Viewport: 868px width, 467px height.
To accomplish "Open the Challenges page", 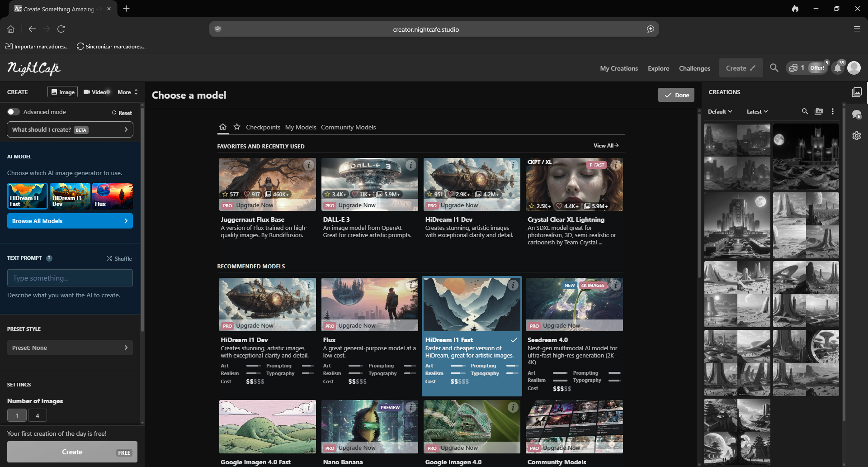I will [694, 68].
